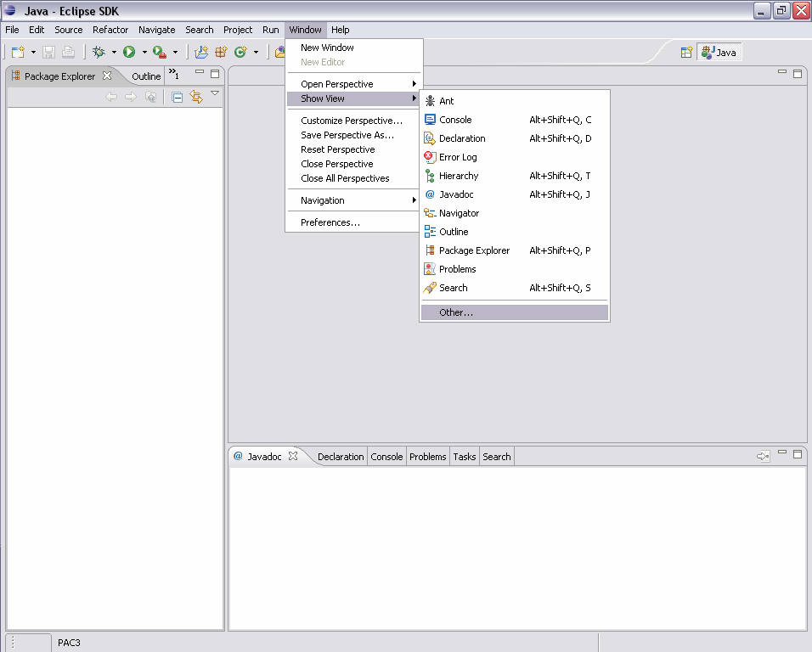
Task: Maximize the Package Explorer panel
Action: point(215,74)
